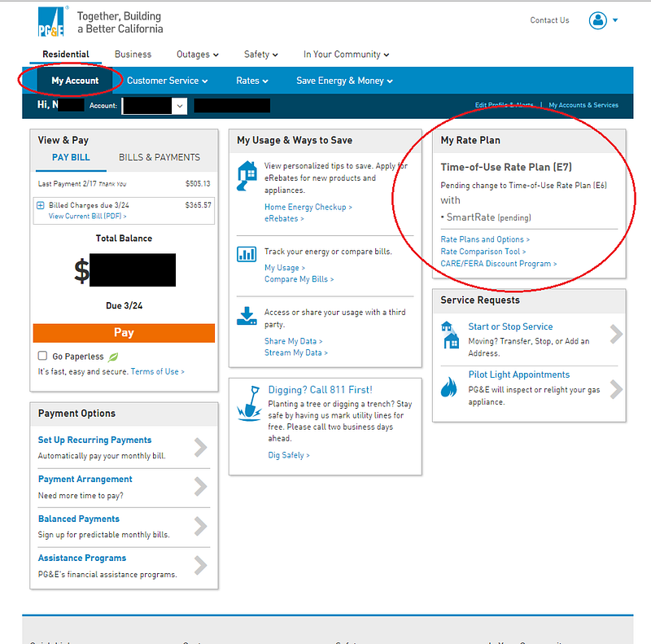651x644 pixels.
Task: Click the green leaf paperless icon
Action: [x=113, y=357]
